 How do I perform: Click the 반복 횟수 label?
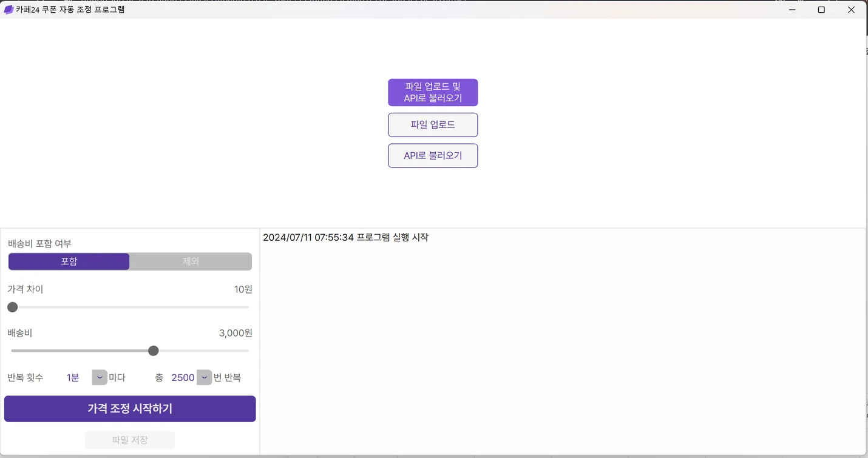click(x=25, y=377)
